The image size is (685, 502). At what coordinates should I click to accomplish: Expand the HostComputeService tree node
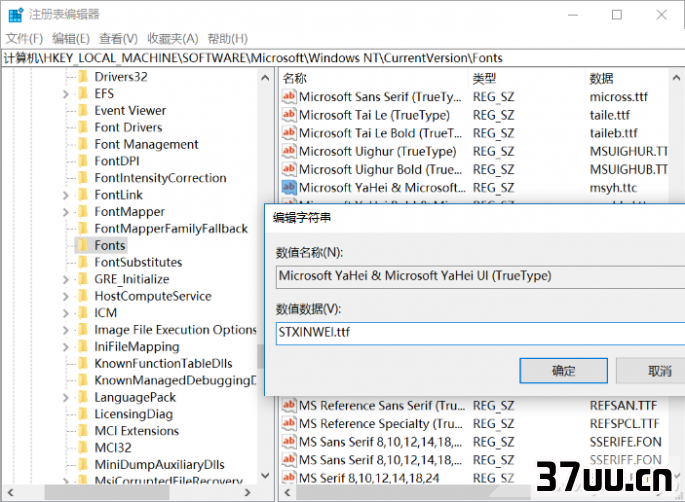pos(66,297)
